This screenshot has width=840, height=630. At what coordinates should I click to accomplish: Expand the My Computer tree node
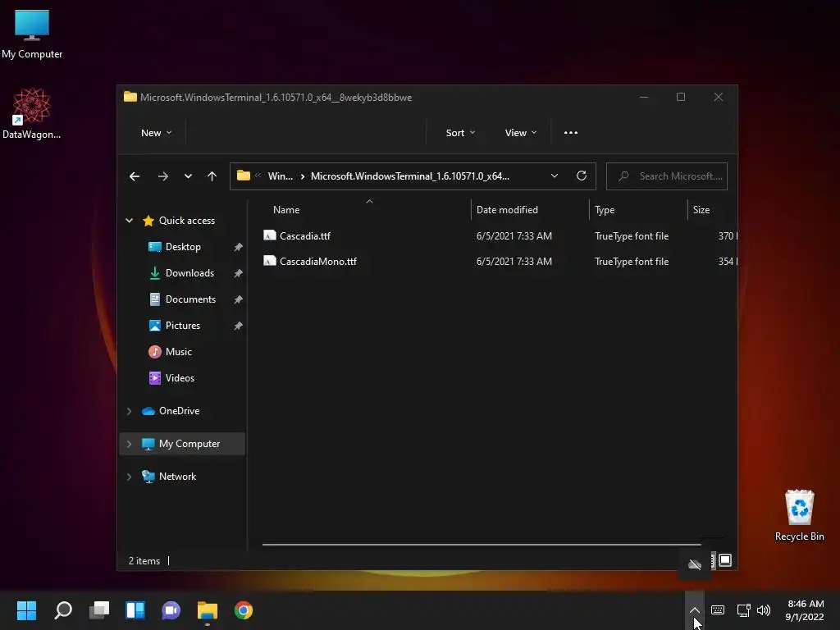click(x=129, y=444)
